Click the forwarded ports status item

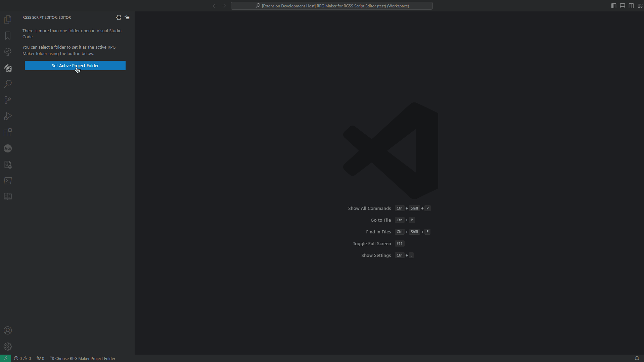pyautogui.click(x=40, y=358)
